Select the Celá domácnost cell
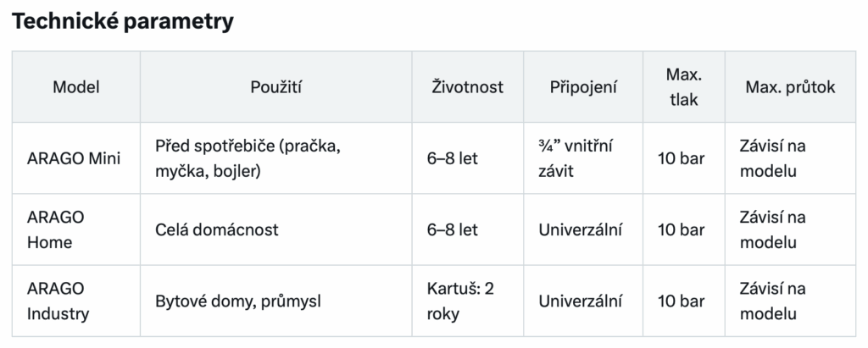This screenshot has width=868, height=348. pos(275,229)
